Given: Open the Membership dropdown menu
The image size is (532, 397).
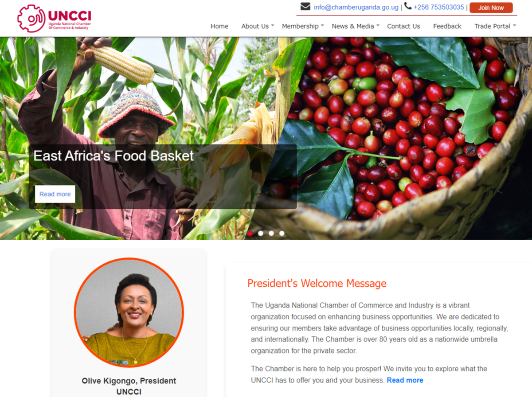Looking at the screenshot, I should (x=303, y=26).
